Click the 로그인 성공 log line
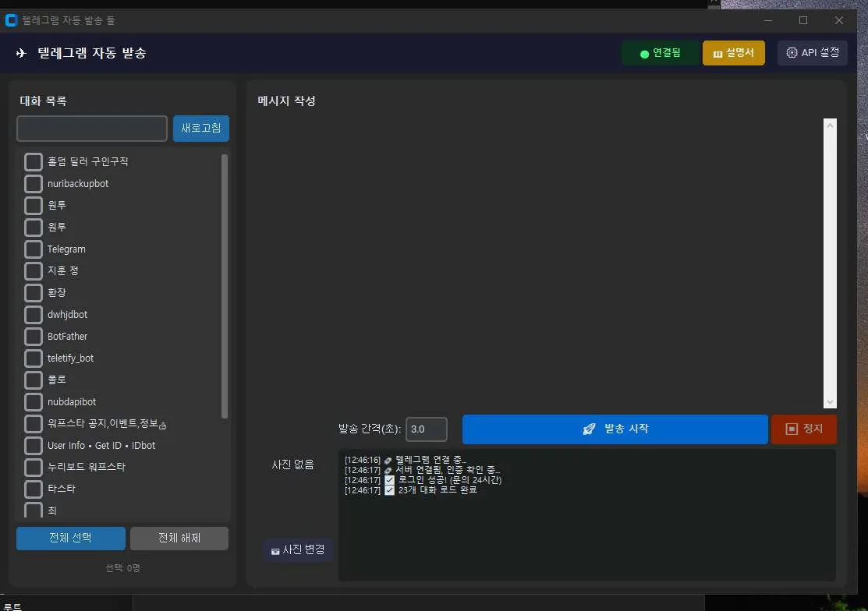The image size is (868, 611). (423, 480)
